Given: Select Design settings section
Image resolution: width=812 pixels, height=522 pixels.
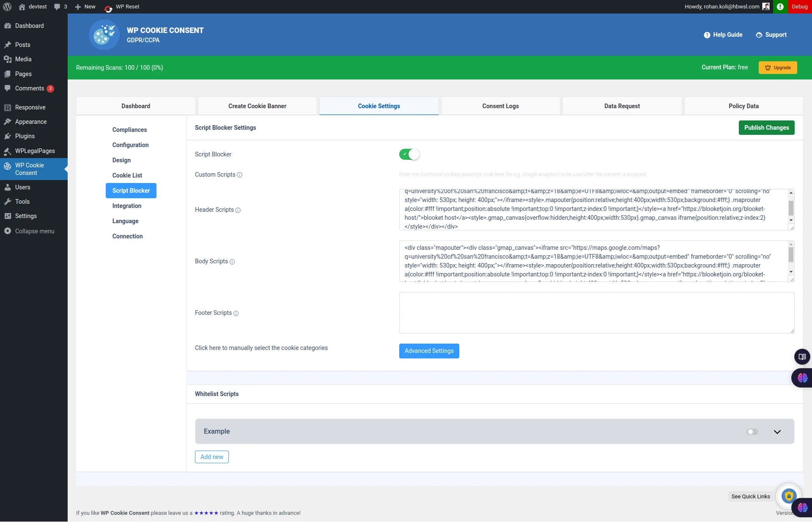Looking at the screenshot, I should 122,160.
